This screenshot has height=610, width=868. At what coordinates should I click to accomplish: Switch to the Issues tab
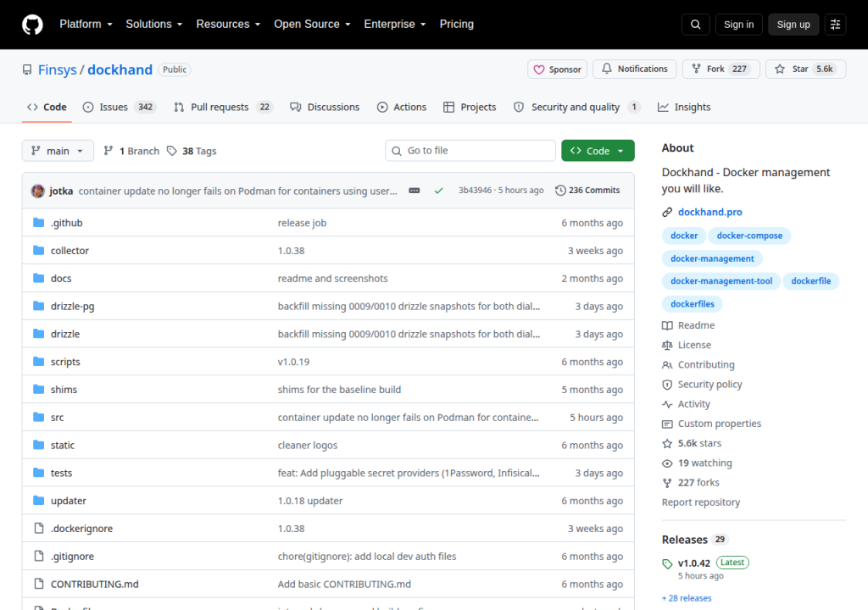pyautogui.click(x=120, y=107)
